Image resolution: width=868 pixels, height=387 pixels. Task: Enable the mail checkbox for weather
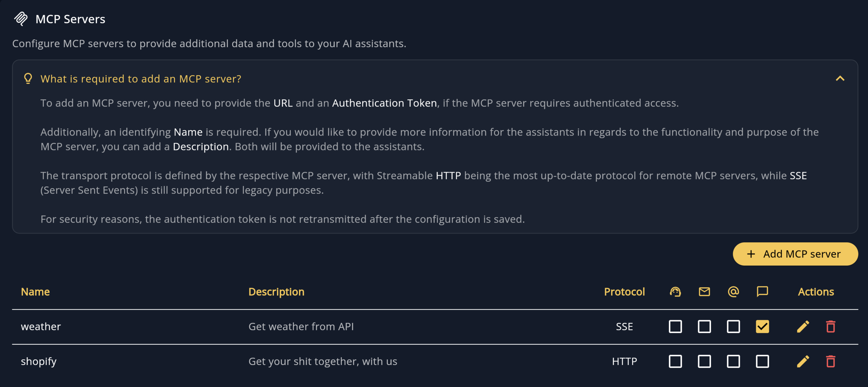(704, 327)
